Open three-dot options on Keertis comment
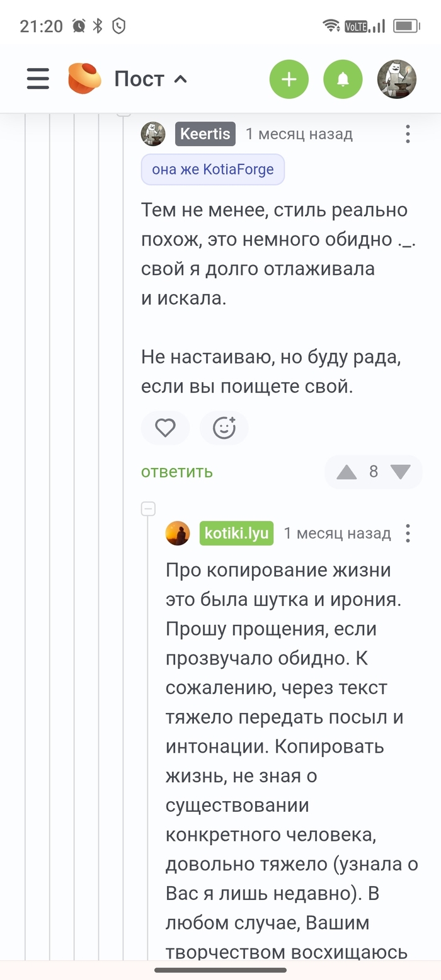This screenshot has width=441, height=980. pyautogui.click(x=408, y=134)
